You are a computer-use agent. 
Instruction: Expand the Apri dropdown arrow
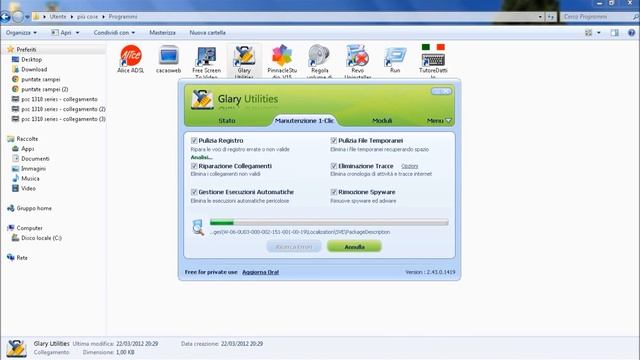point(77,33)
